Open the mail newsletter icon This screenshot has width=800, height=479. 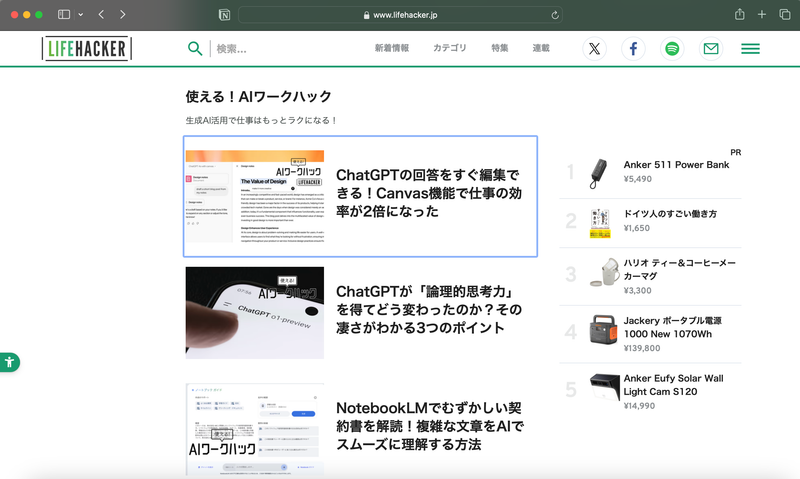[x=711, y=48]
